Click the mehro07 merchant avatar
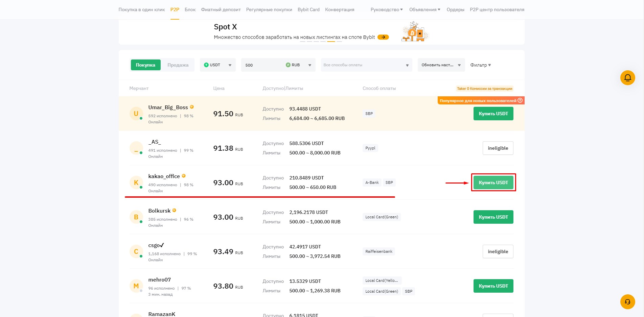The image size is (644, 317). (x=136, y=286)
